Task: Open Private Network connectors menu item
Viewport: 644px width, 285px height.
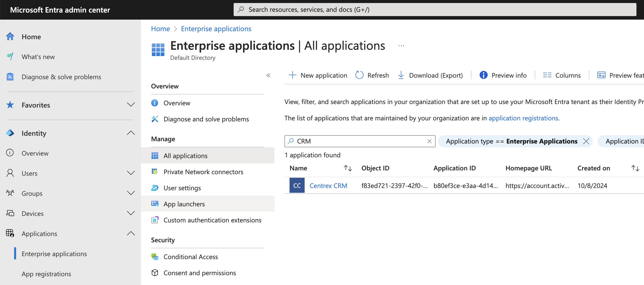Action: (x=208, y=172)
